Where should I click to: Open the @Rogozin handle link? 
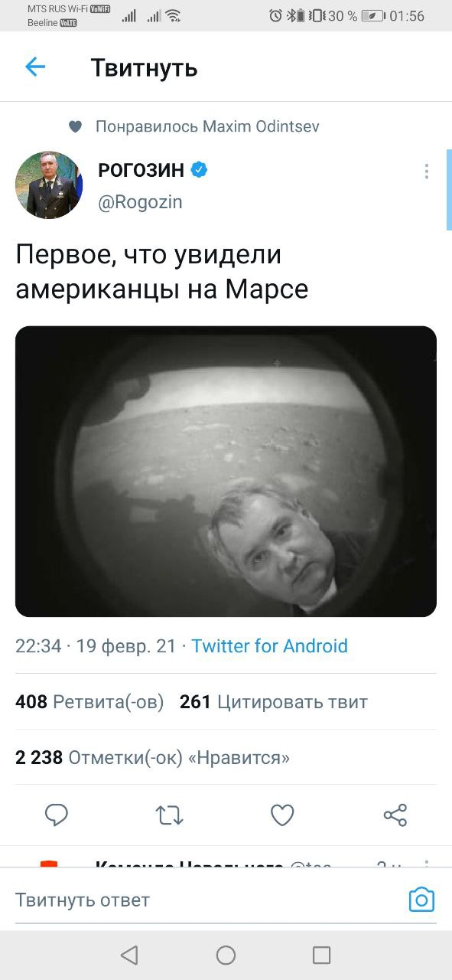click(x=141, y=202)
